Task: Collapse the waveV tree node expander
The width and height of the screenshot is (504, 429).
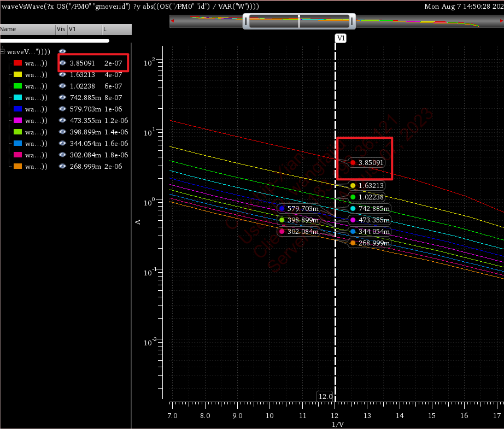Action: pyautogui.click(x=3, y=51)
